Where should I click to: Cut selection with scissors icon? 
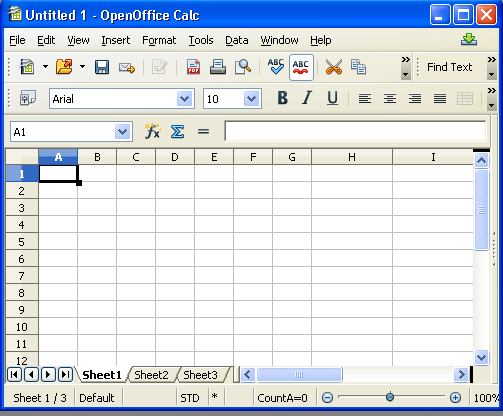[334, 67]
